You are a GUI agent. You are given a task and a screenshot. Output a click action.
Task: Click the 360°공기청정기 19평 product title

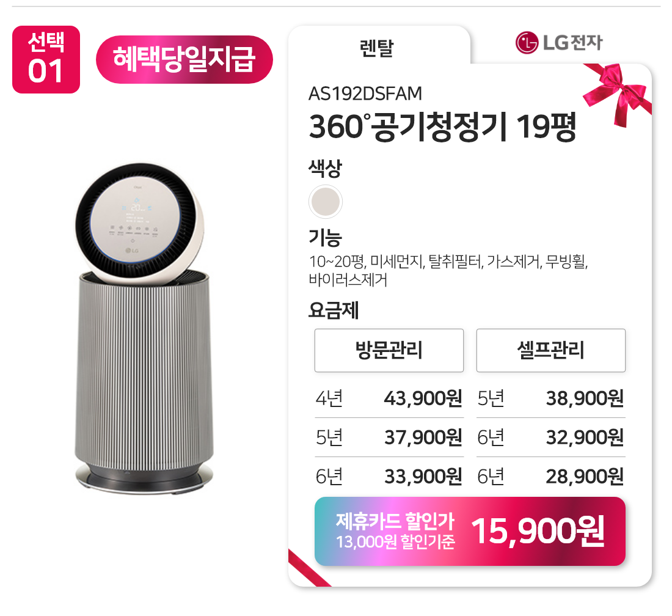pos(442,127)
